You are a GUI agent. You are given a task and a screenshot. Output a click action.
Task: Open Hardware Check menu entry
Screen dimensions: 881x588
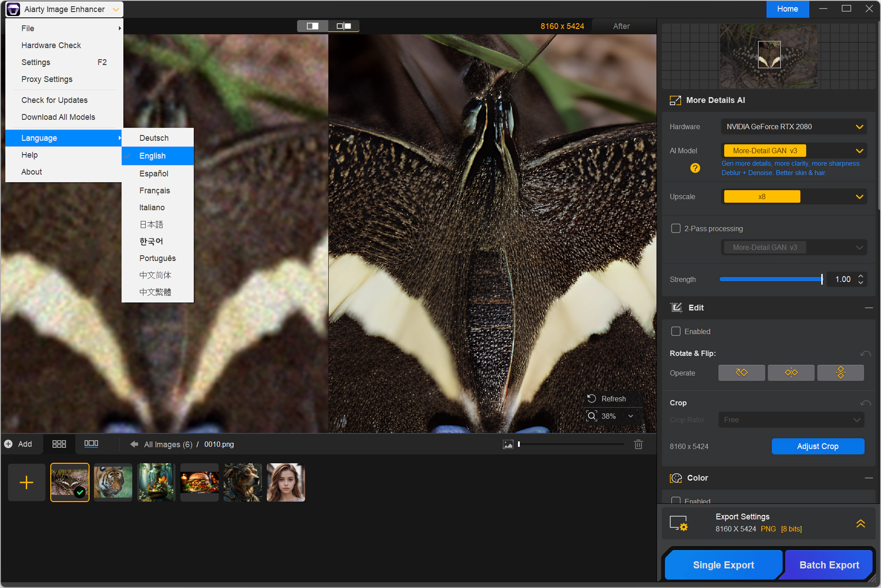click(51, 45)
